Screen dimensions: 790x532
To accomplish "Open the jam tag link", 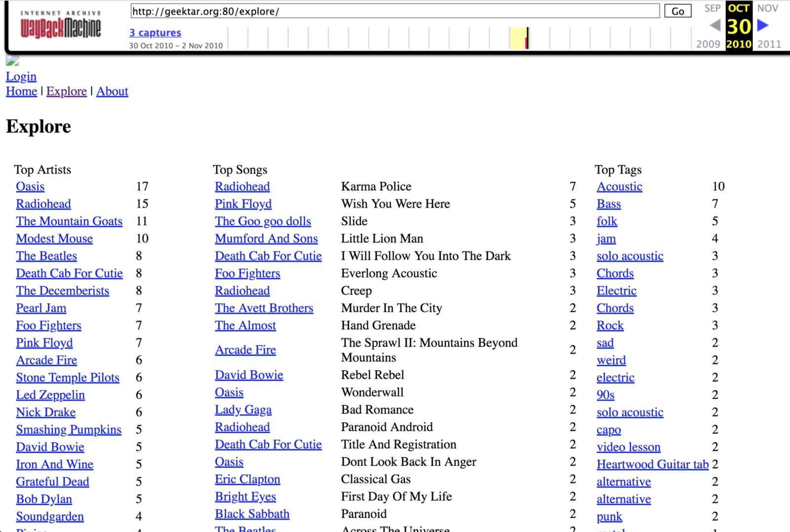I will [606, 238].
